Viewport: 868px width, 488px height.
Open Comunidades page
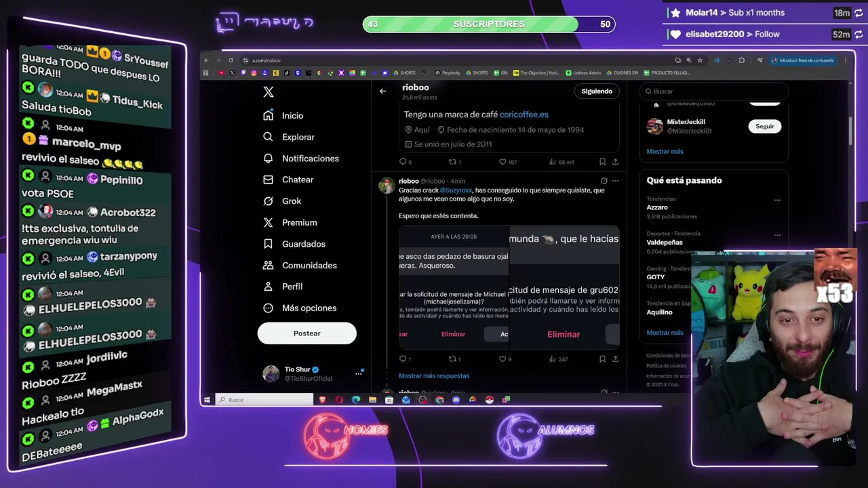coord(300,265)
